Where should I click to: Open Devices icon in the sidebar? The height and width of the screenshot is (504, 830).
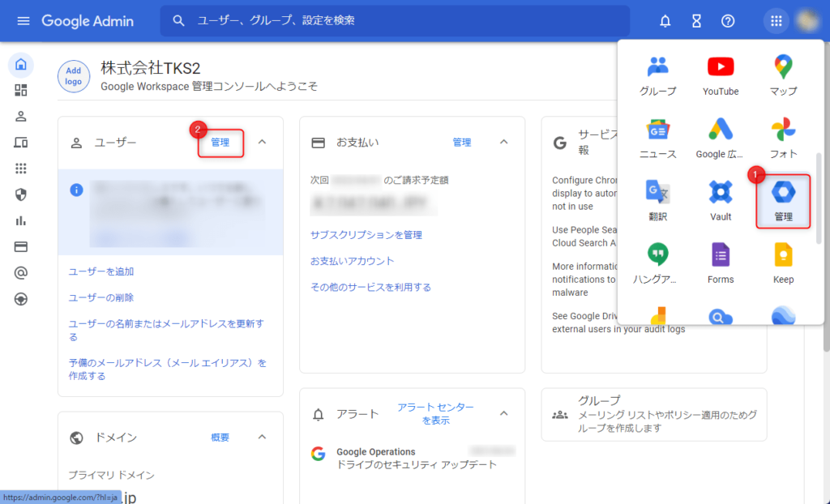tap(21, 143)
